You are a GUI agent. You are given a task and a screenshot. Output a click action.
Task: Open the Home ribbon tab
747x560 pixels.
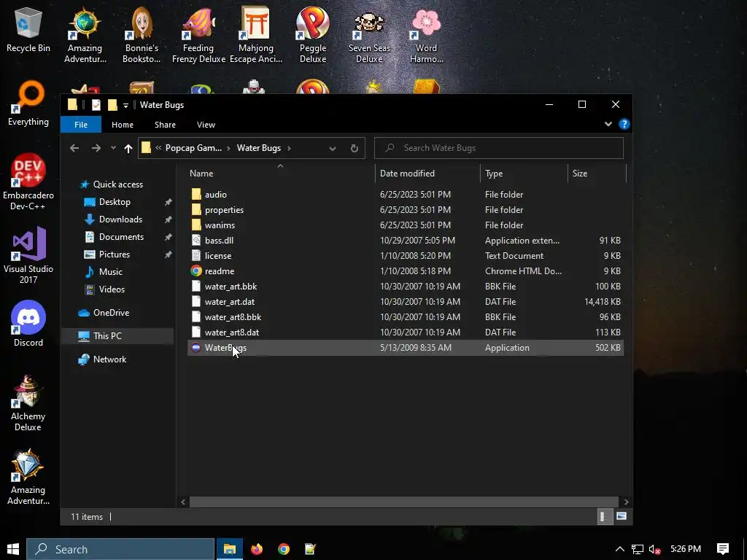123,125
